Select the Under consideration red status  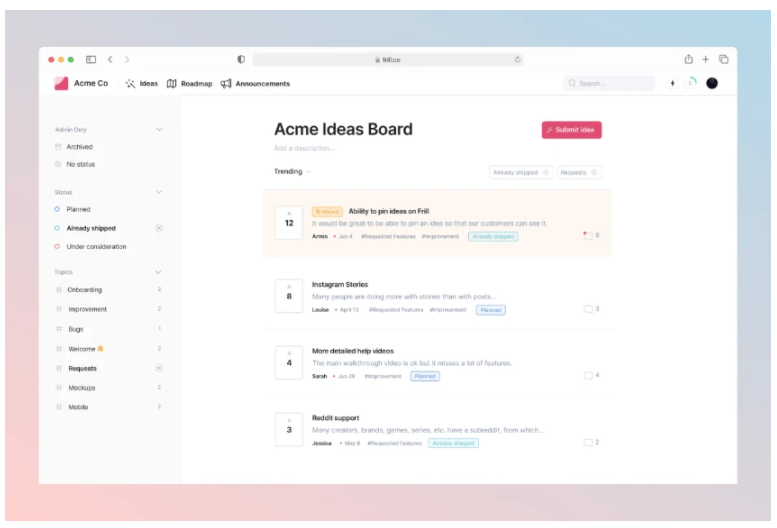[x=95, y=246]
